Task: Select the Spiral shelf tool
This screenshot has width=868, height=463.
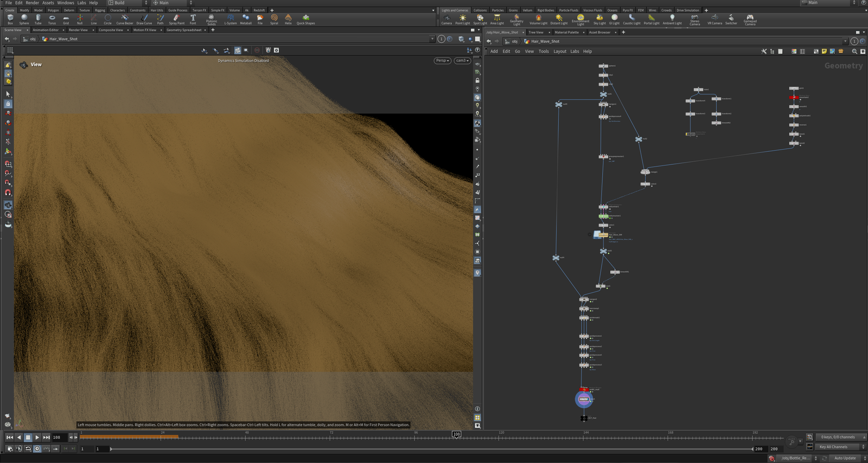Action: click(x=274, y=20)
